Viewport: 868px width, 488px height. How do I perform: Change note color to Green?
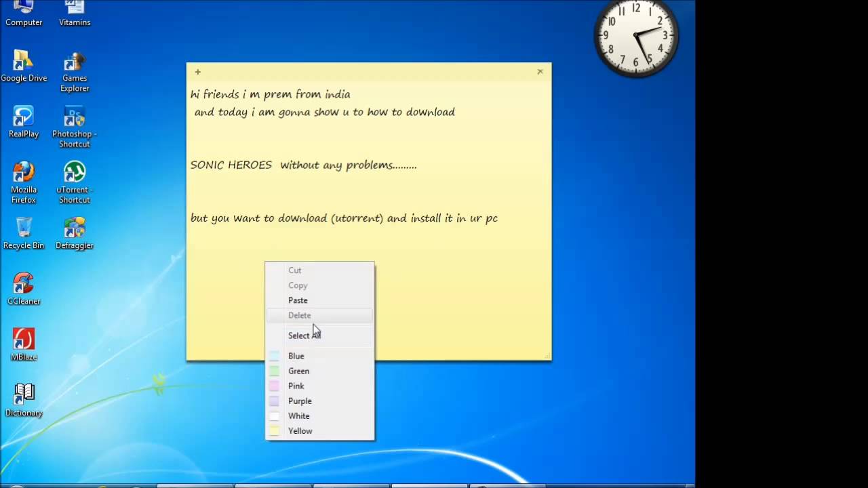(319, 371)
